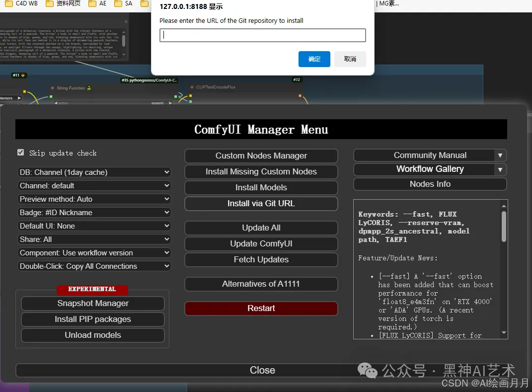Click the Git repository URL input field
This screenshot has height=392, width=532.
click(x=263, y=35)
